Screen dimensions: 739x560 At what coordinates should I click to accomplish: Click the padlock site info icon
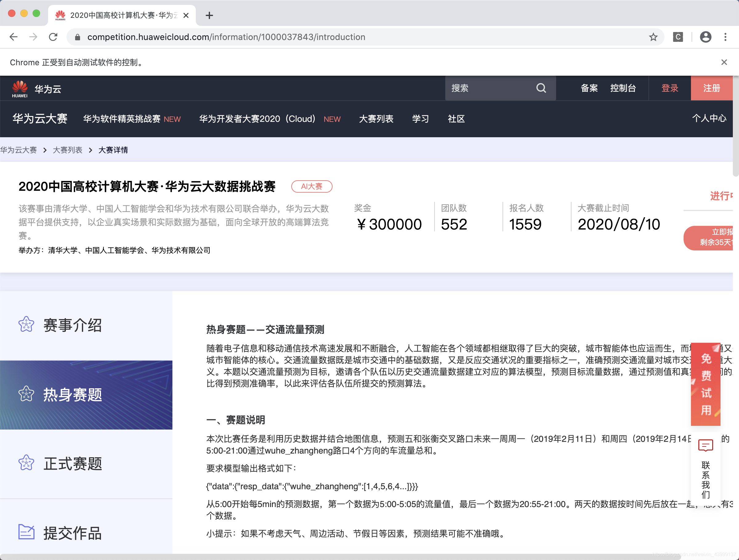78,37
